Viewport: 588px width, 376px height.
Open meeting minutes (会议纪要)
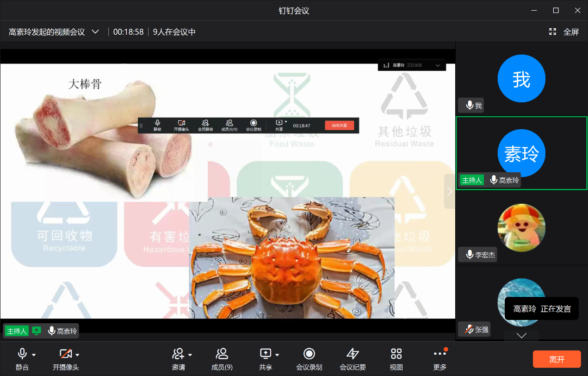point(353,354)
